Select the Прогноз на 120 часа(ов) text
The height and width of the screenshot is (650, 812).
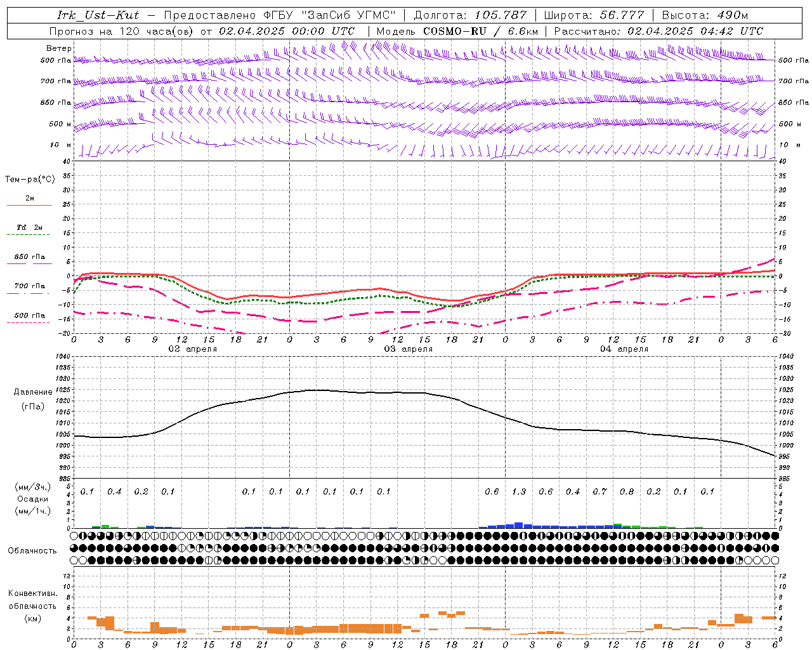click(x=122, y=31)
